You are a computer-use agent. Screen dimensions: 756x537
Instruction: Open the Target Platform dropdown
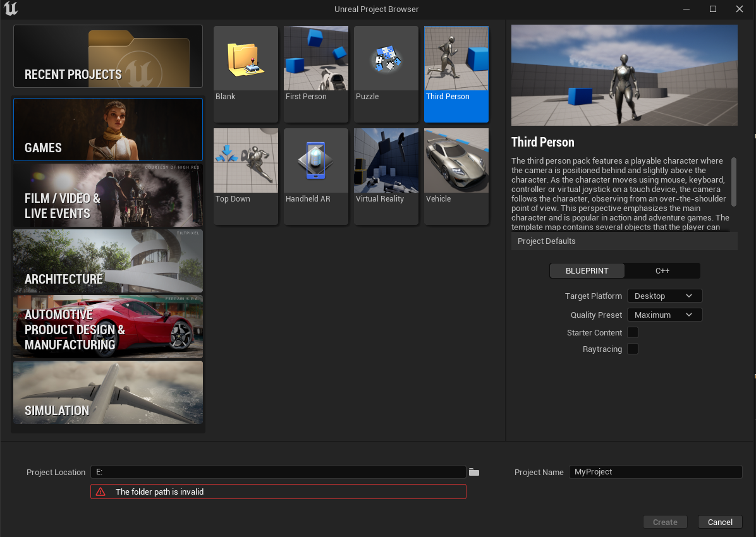(664, 296)
